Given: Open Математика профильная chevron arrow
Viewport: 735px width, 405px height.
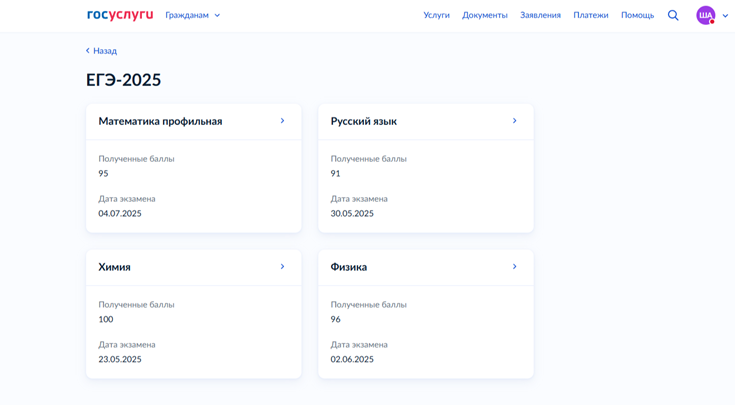Looking at the screenshot, I should pos(282,121).
